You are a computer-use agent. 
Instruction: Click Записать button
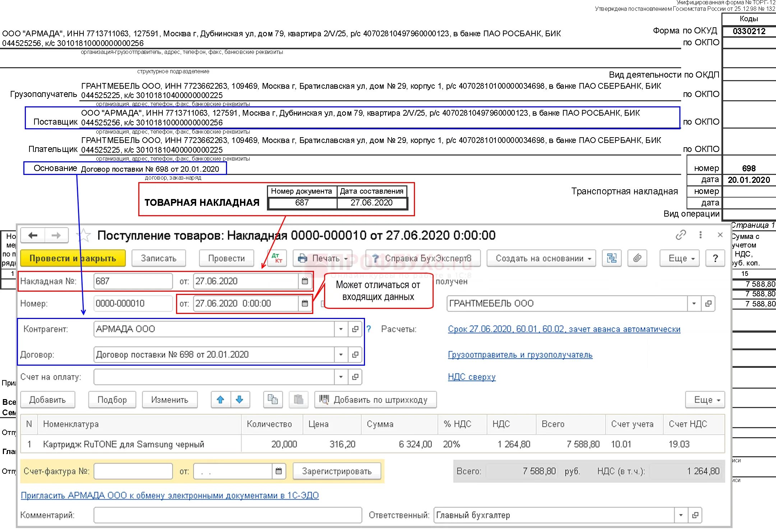(x=158, y=258)
